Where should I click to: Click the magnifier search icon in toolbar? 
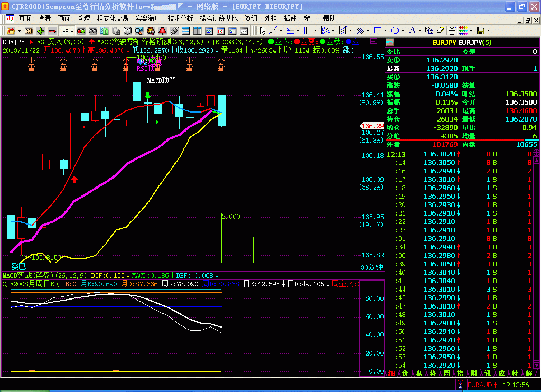coord(139,31)
